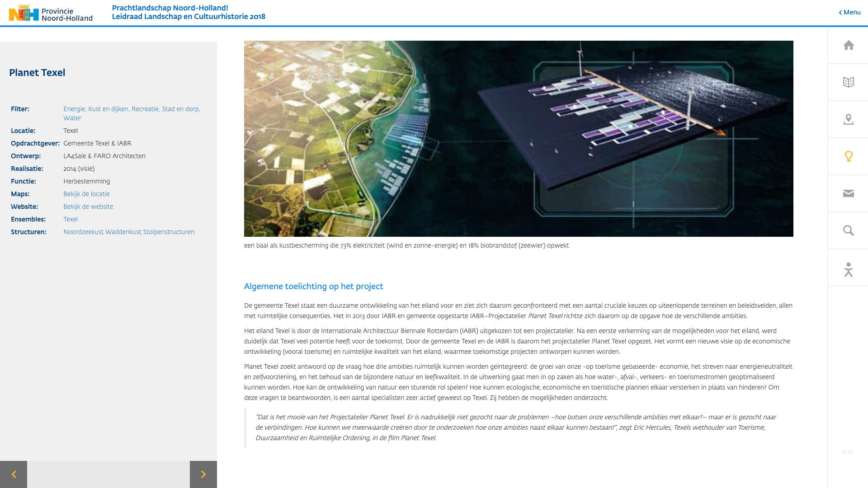
Task: Filter by Kust en dijken
Action: (108, 109)
